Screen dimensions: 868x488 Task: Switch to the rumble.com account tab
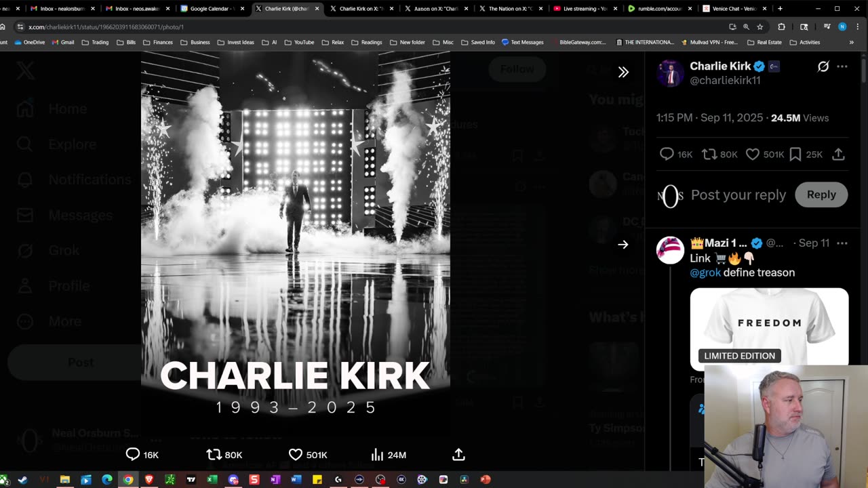658,9
